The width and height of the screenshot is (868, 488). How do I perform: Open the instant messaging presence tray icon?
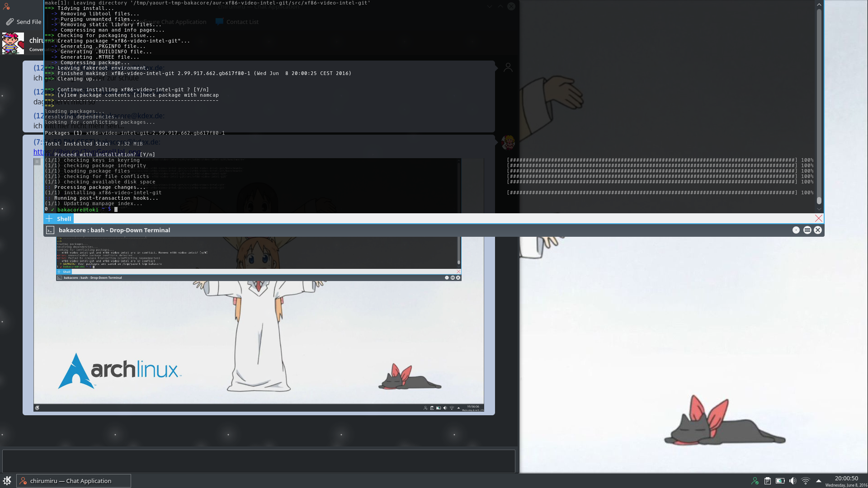(x=755, y=481)
